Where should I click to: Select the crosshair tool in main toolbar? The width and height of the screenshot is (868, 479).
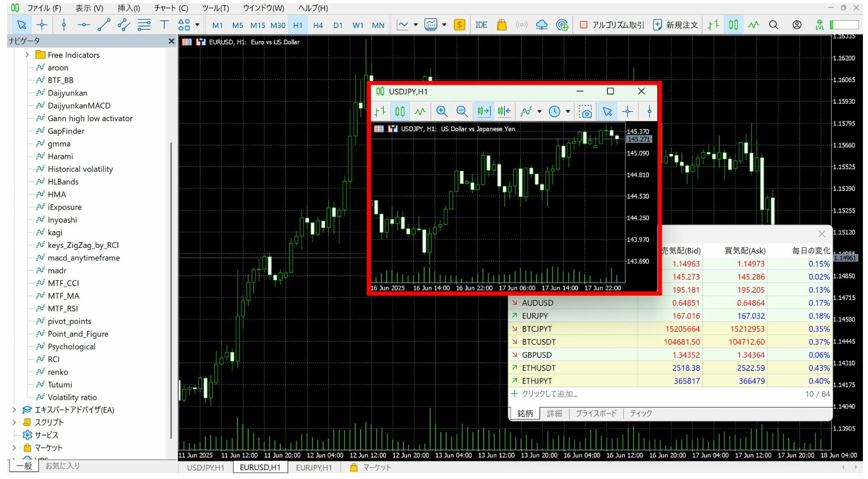coord(42,25)
